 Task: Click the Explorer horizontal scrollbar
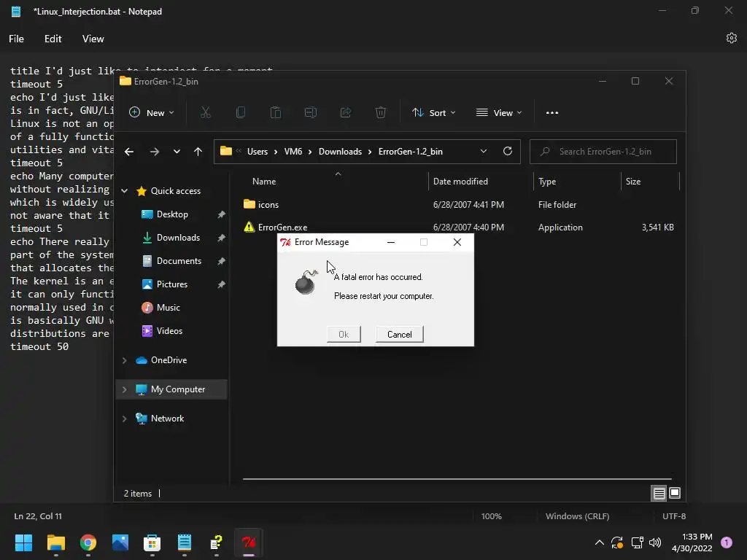(457, 479)
